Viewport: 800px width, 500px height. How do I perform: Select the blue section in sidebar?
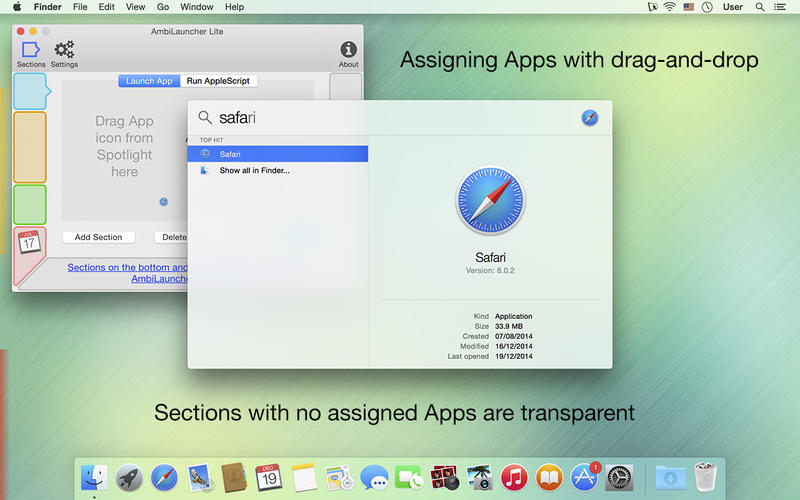(x=30, y=91)
